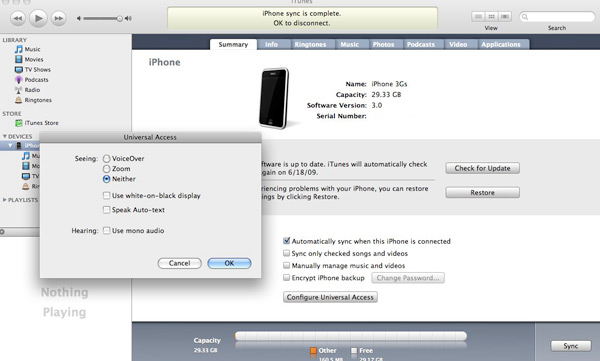
Task: Click the Sync button
Action: tap(571, 346)
